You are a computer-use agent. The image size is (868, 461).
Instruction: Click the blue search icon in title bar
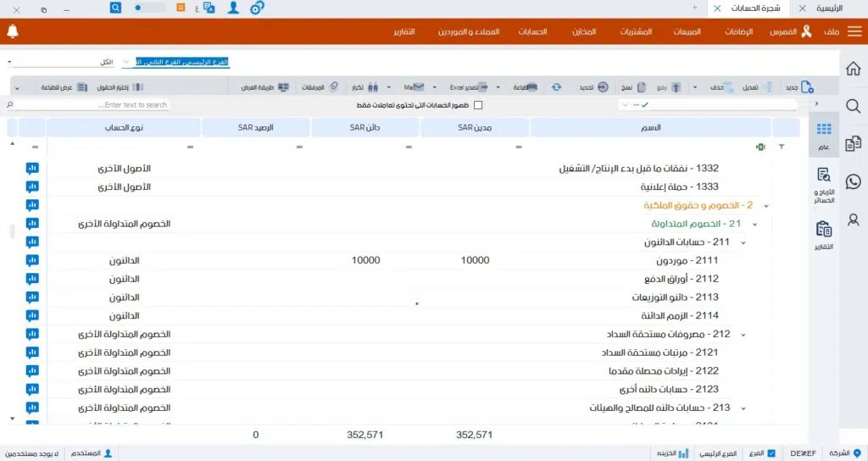tap(115, 8)
